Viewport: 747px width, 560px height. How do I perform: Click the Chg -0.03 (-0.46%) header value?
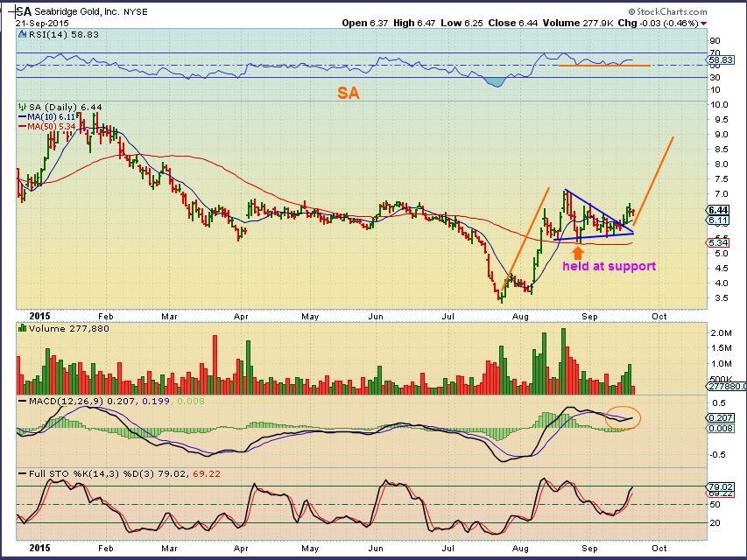[x=658, y=23]
